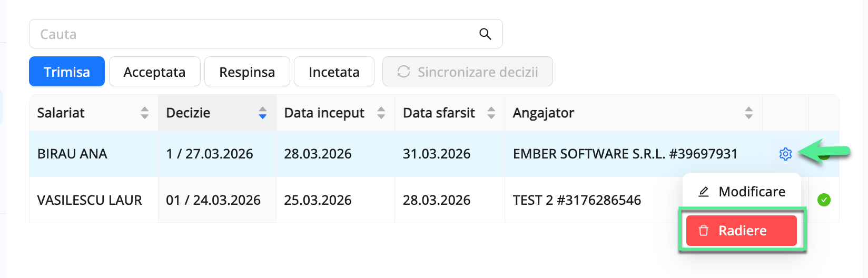Sort by the Salariat column arrows
This screenshot has width=868, height=278.
click(x=145, y=113)
